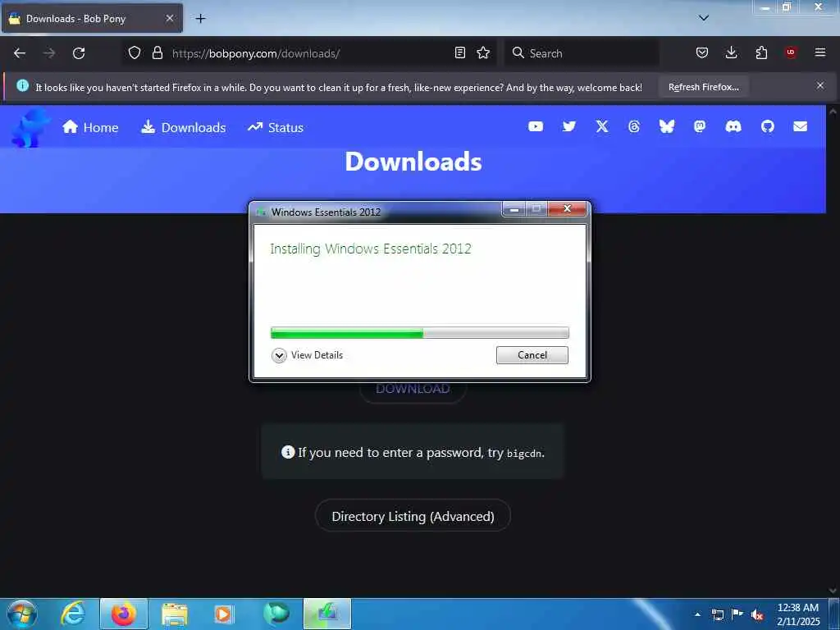Screen dimensions: 840x630
Task: Cancel the Windows Essentials 2012 installation
Action: click(532, 355)
